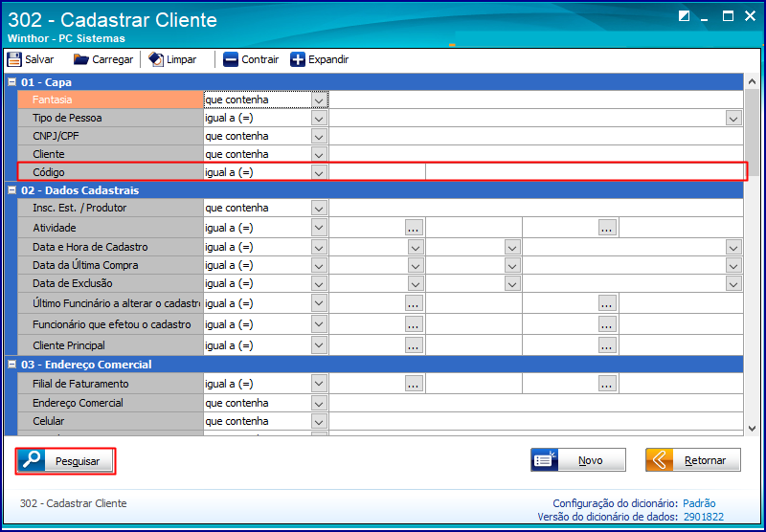Open first Atividade lookup ellipsis button
The width and height of the screenshot is (766, 532).
[x=414, y=228]
